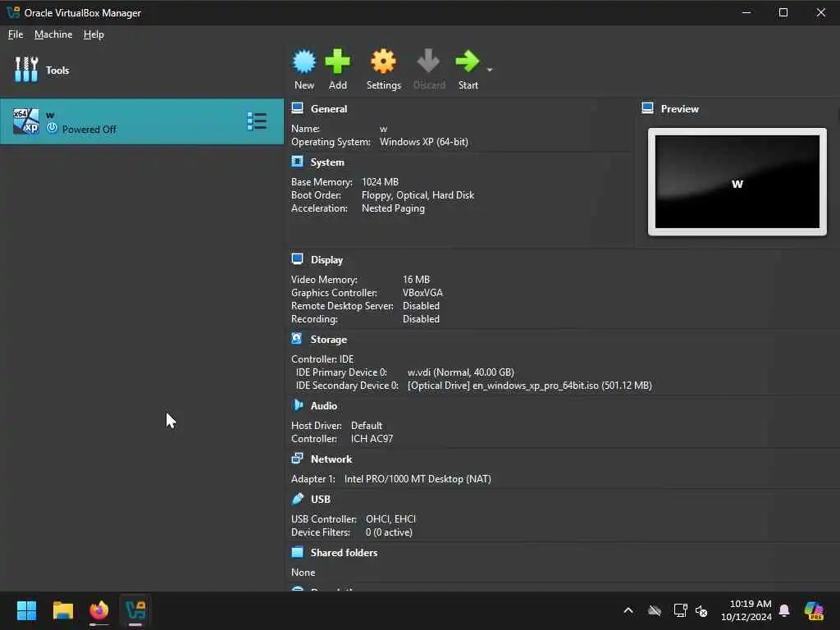Screen dimensions: 840x630
Task: Open the Shared folders heading link
Action: click(344, 553)
